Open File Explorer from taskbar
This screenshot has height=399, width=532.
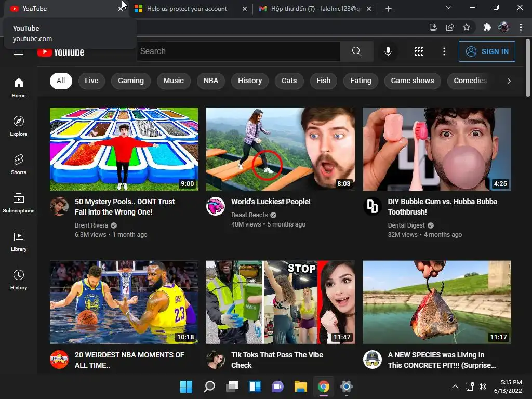point(301,387)
